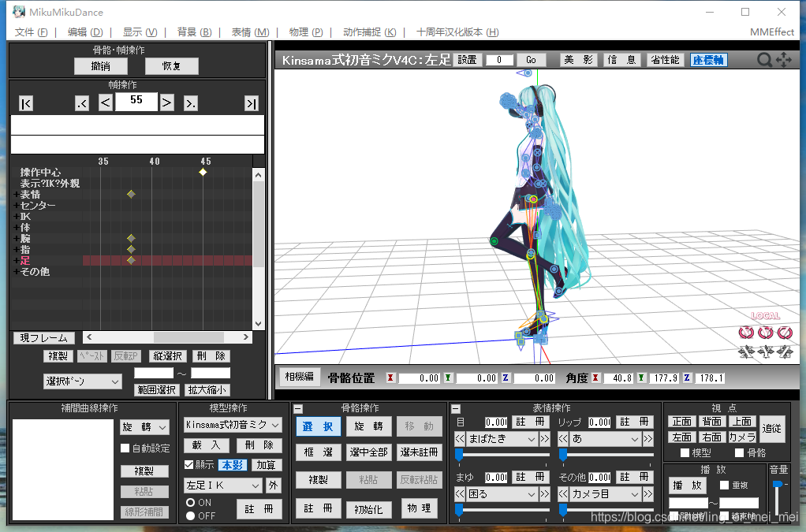
Task: Jump to the first frame button
Action: click(26, 103)
